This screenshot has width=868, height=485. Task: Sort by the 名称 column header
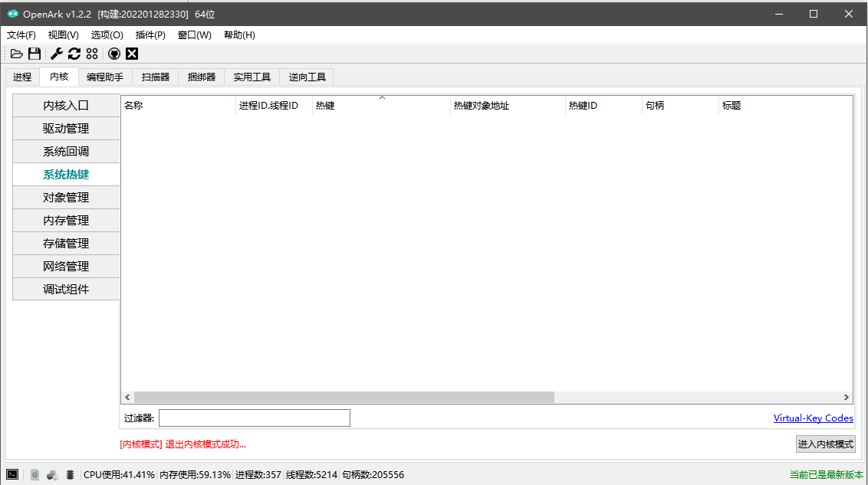tap(178, 105)
